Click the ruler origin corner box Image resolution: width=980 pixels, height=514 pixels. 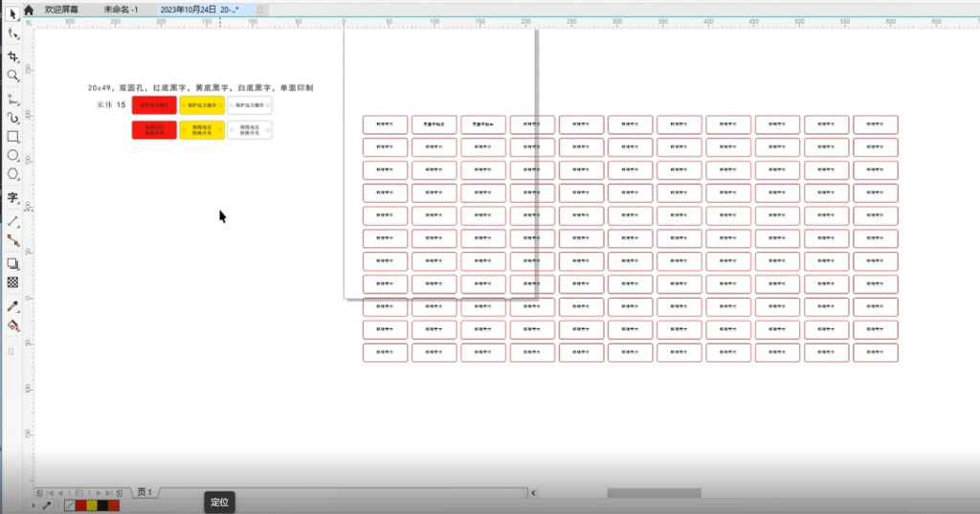coord(29,23)
